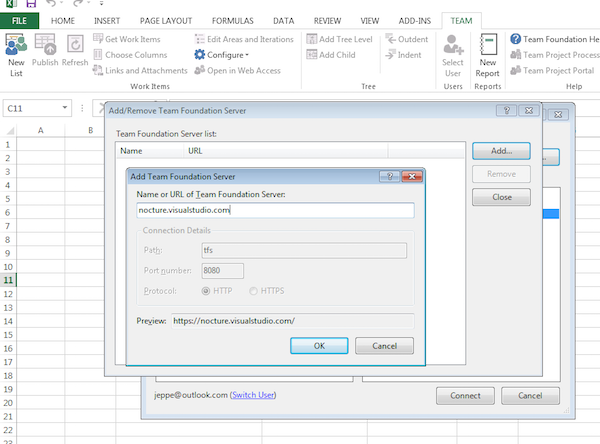Switch to the REVIEW tab
600x444 pixels.
click(x=327, y=21)
